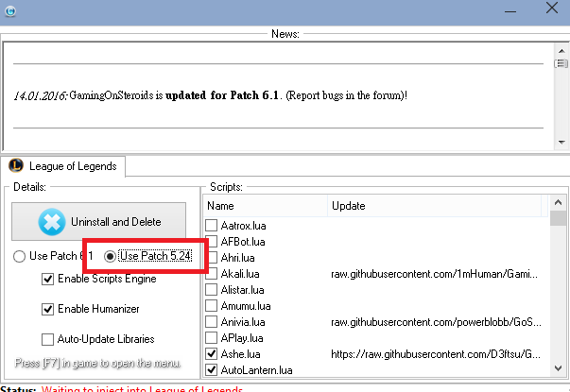The height and width of the screenshot is (392, 570).
Task: Click the scripts list scroll down arrow
Action: pyautogui.click(x=558, y=368)
